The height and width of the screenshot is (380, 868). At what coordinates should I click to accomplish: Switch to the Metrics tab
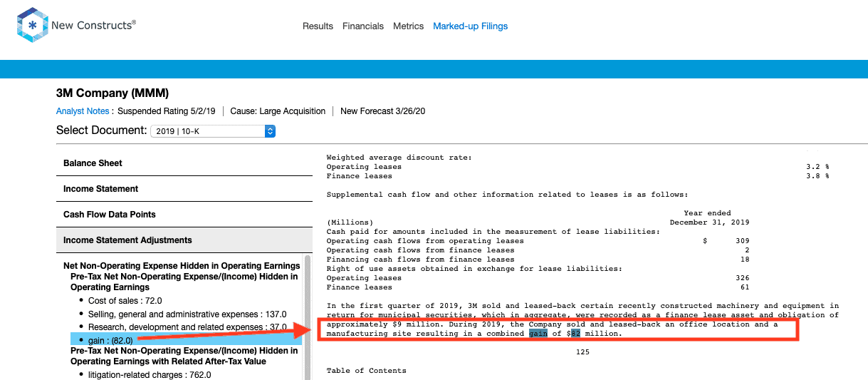click(x=408, y=26)
